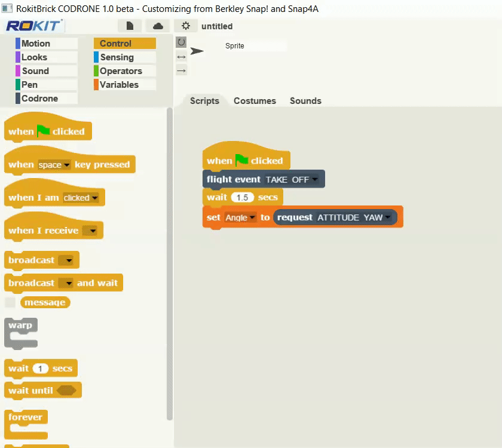502x448 pixels.
Task: Click the wait 1 secs input in palette
Action: tap(41, 369)
